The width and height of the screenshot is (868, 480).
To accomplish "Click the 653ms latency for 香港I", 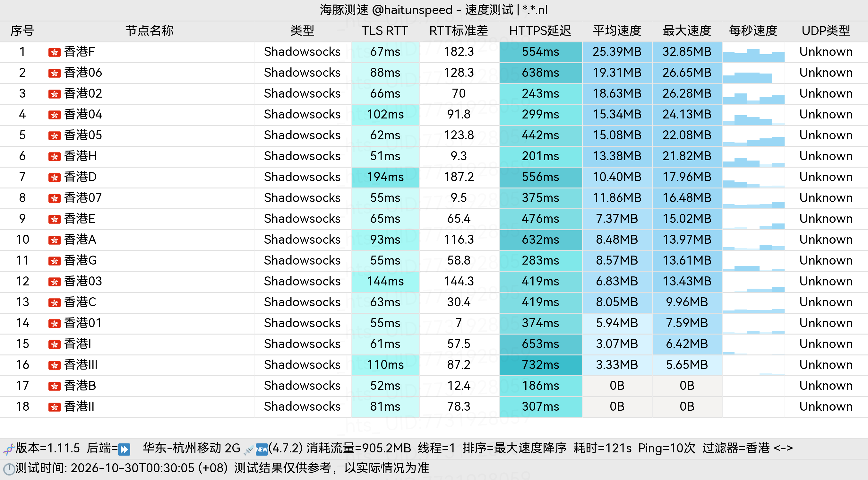I will [x=540, y=344].
